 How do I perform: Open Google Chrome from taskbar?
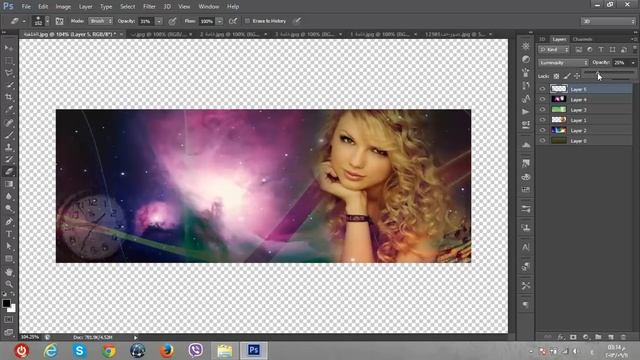point(109,351)
